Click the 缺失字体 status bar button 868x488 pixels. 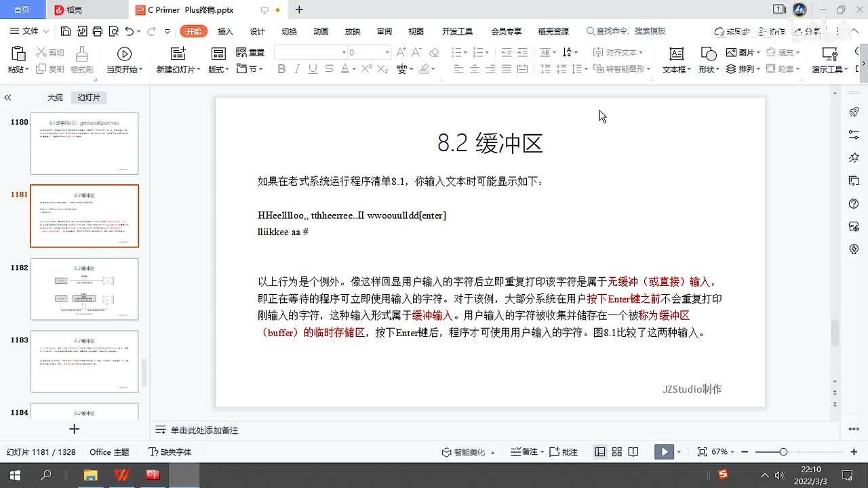pos(170,452)
